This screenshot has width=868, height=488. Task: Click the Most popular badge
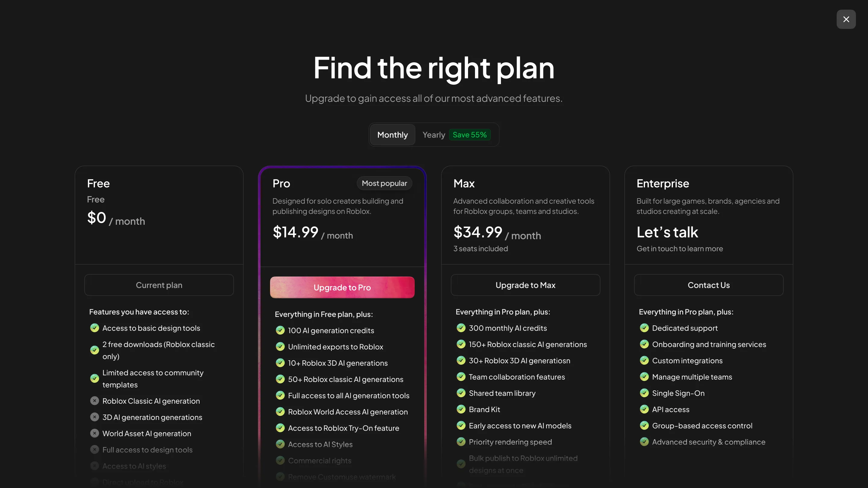tap(384, 183)
